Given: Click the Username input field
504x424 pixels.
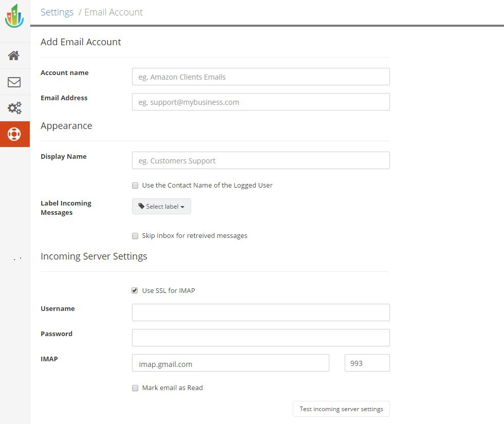Looking at the screenshot, I should click(x=260, y=312).
